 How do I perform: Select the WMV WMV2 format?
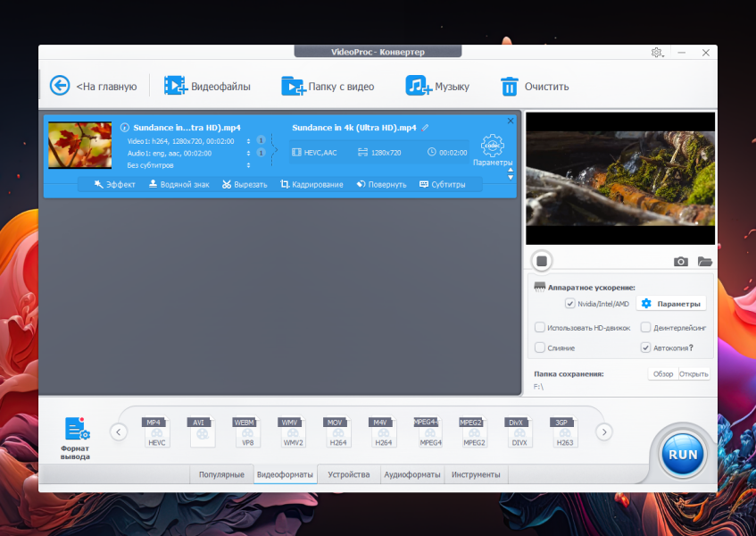292,431
